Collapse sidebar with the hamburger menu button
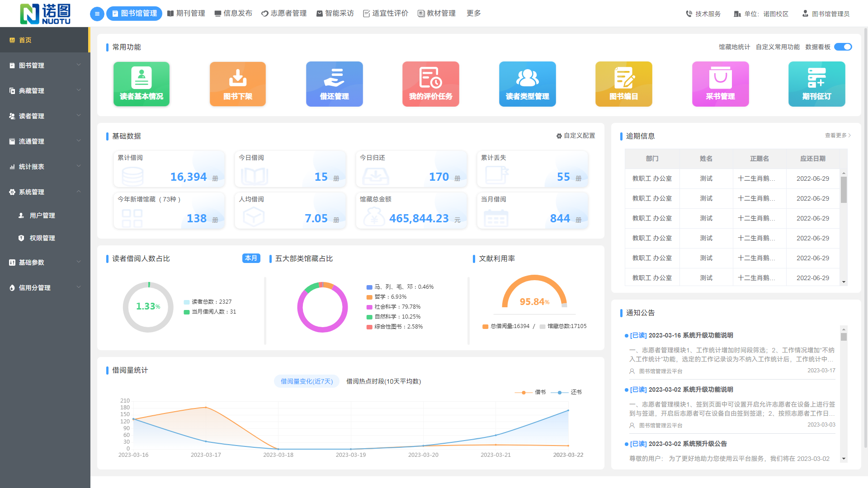 coord(97,14)
